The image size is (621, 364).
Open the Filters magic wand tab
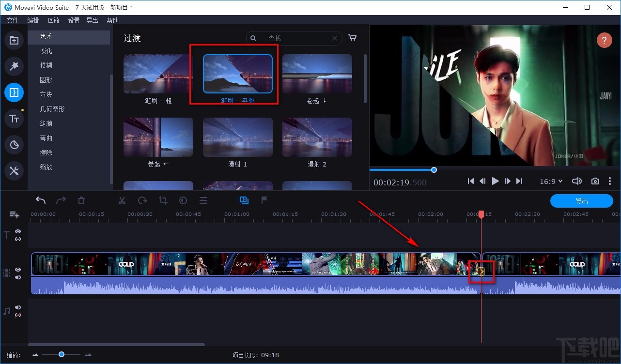tap(14, 66)
